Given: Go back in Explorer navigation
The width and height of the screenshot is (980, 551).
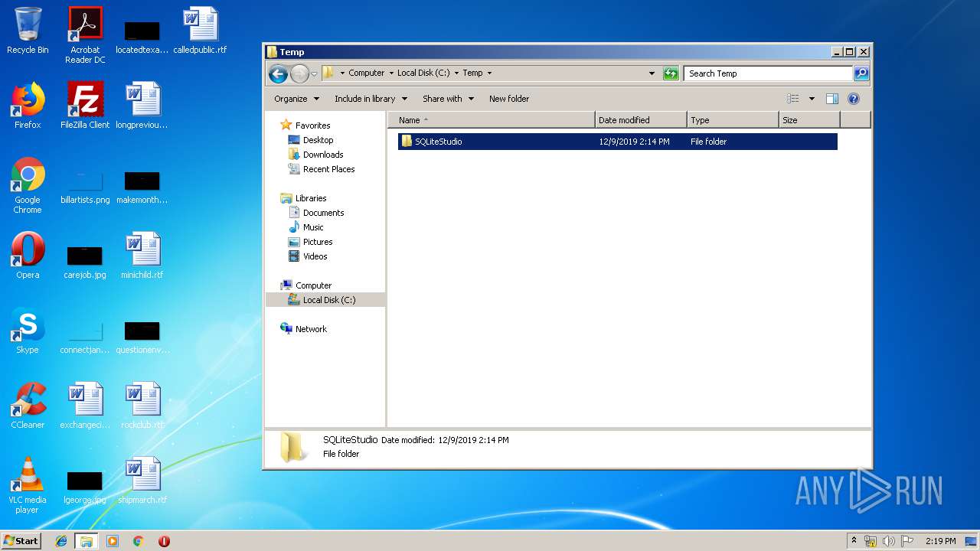Looking at the screenshot, I should (278, 73).
